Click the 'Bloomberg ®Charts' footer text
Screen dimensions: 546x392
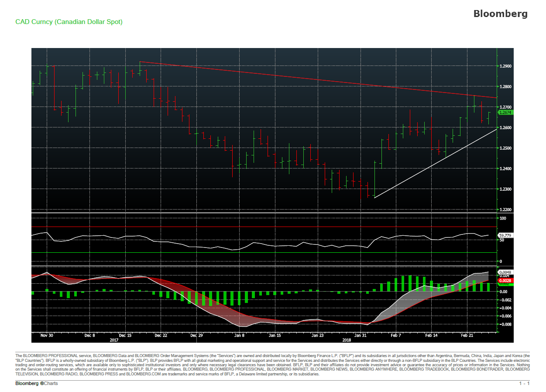pos(37,383)
